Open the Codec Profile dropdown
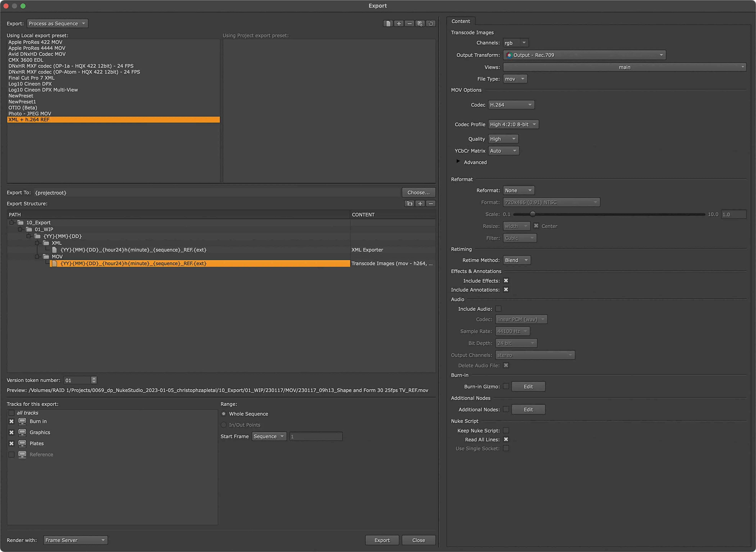This screenshot has width=756, height=552. coord(513,124)
